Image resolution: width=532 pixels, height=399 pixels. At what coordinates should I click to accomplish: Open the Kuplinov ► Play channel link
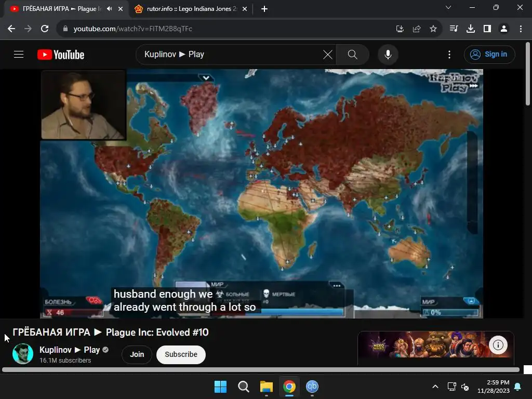click(x=70, y=350)
